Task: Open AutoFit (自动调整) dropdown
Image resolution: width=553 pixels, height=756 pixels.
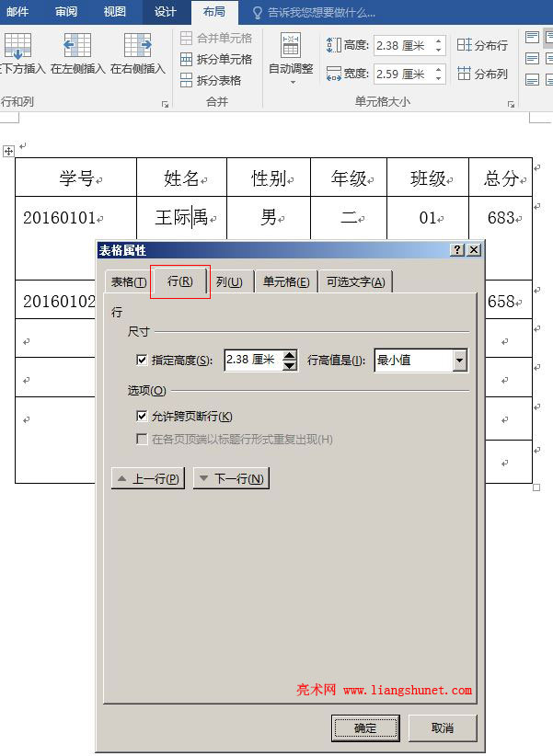Action: point(291,59)
